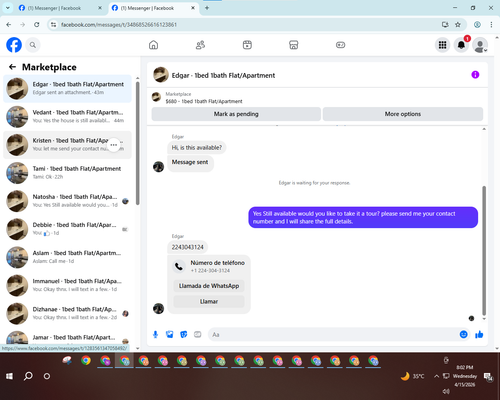Click the phone icon in contact card

(179, 266)
